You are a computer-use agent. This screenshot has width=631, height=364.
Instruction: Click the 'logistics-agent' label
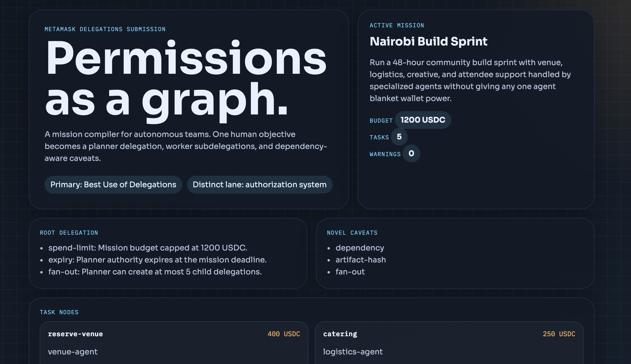click(x=353, y=352)
